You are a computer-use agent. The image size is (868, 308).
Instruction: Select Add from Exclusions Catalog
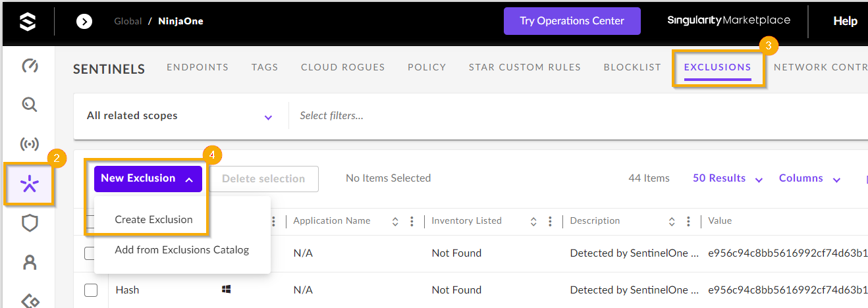[182, 250]
